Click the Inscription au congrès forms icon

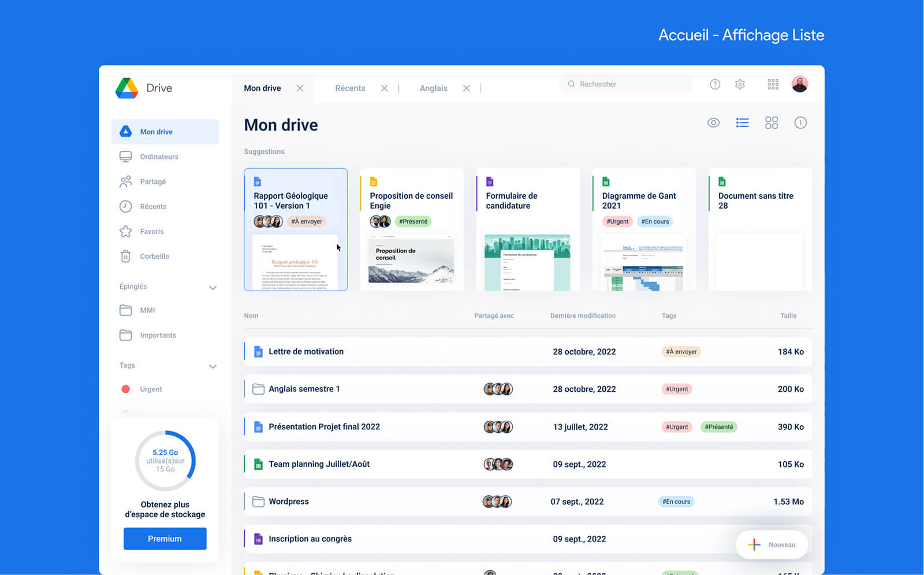click(x=258, y=539)
